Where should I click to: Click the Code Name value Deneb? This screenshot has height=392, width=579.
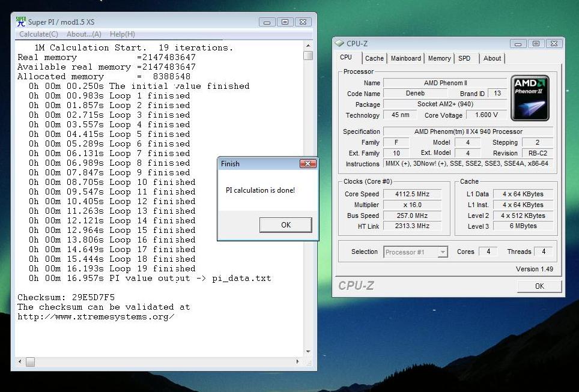415,94
